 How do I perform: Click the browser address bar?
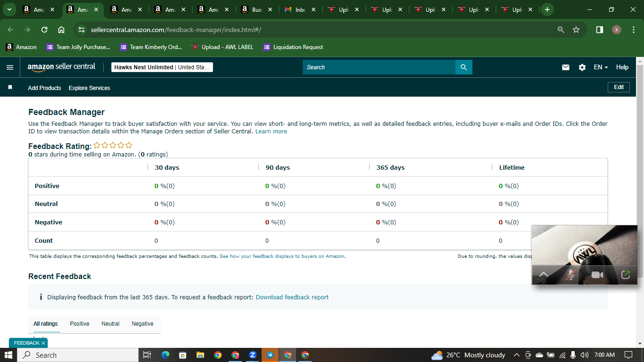[316, 30]
